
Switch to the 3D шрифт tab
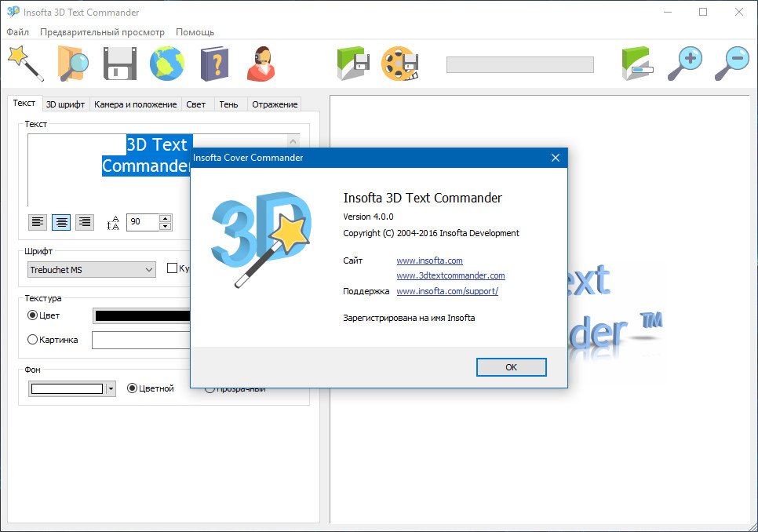coord(65,104)
